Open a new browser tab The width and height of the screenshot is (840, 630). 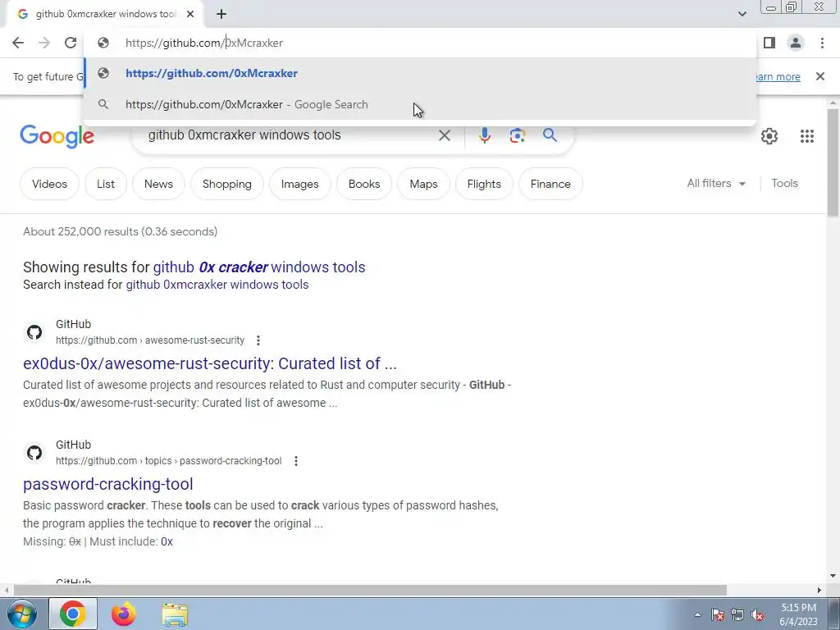click(x=221, y=14)
